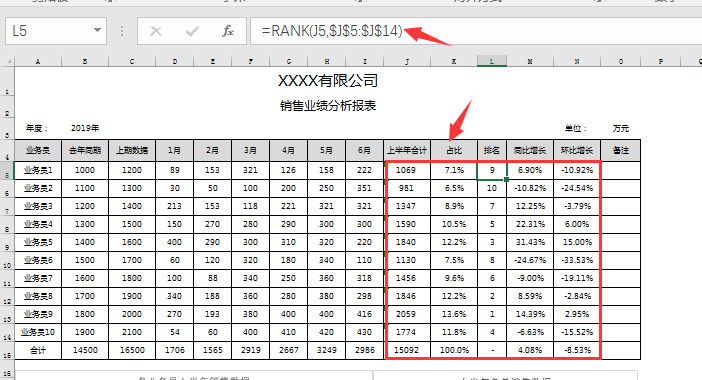Click the Select All corner triangle
Image resolution: width=702 pixels, height=380 pixels.
coord(8,61)
